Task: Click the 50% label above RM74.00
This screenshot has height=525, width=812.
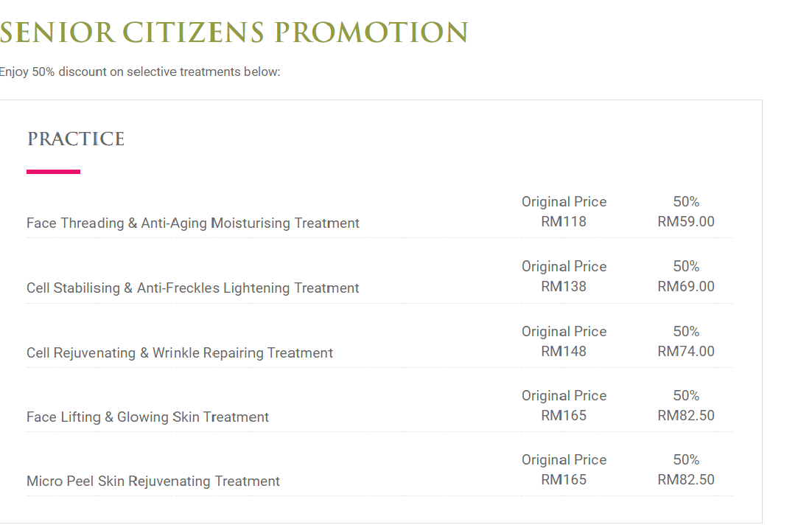Action: click(686, 331)
